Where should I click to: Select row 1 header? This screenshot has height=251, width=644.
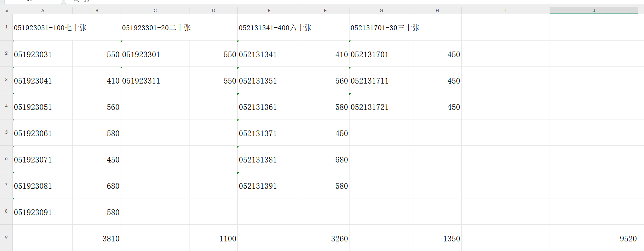coord(6,27)
